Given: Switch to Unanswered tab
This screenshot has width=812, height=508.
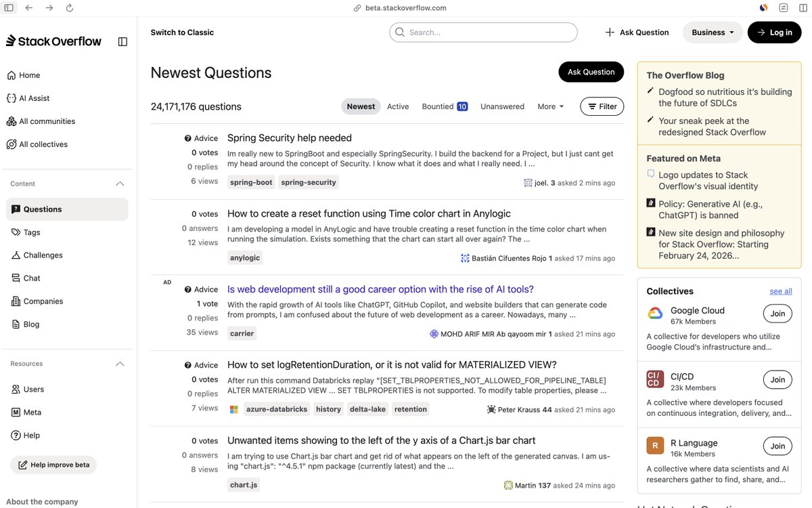Looking at the screenshot, I should pyautogui.click(x=502, y=106).
